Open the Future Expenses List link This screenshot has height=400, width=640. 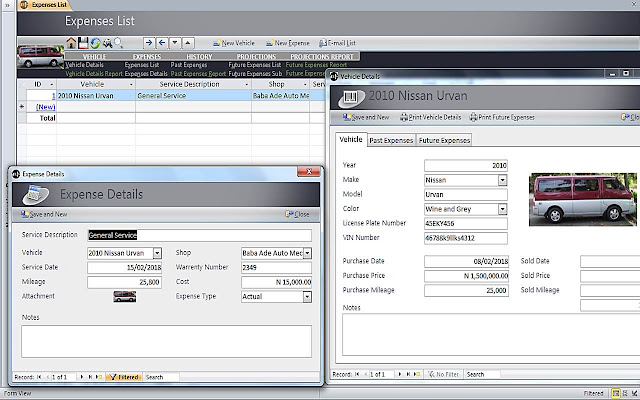coord(255,65)
